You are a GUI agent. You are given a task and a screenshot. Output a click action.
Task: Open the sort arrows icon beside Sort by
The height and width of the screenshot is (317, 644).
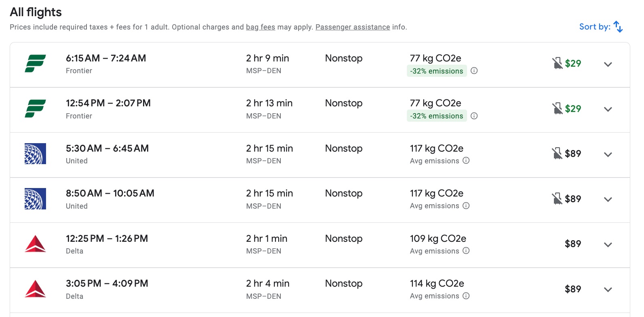(618, 27)
